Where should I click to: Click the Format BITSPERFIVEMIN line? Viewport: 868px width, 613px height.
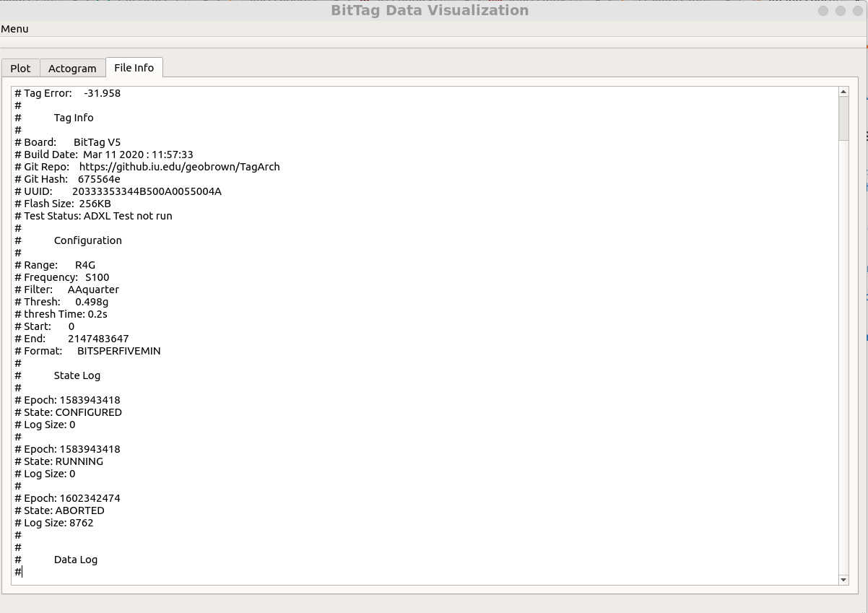87,351
